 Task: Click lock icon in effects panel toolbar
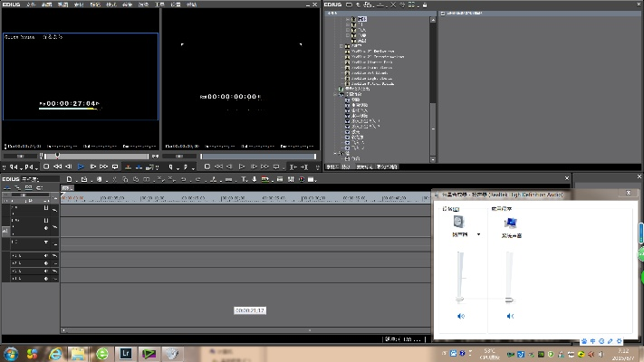tap(425, 5)
